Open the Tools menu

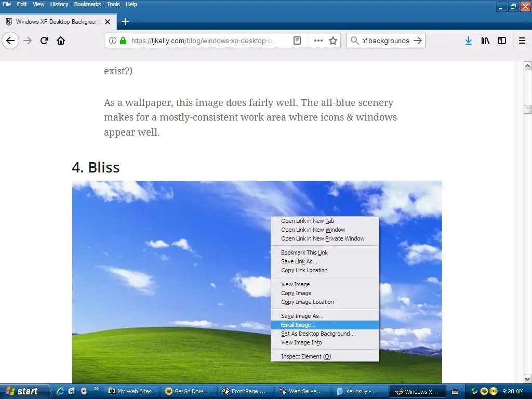tap(113, 4)
